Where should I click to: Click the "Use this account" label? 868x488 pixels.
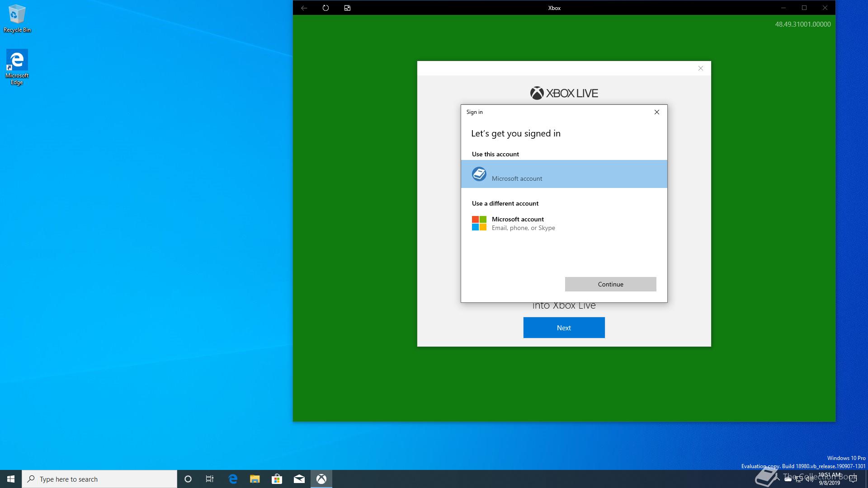coord(495,154)
